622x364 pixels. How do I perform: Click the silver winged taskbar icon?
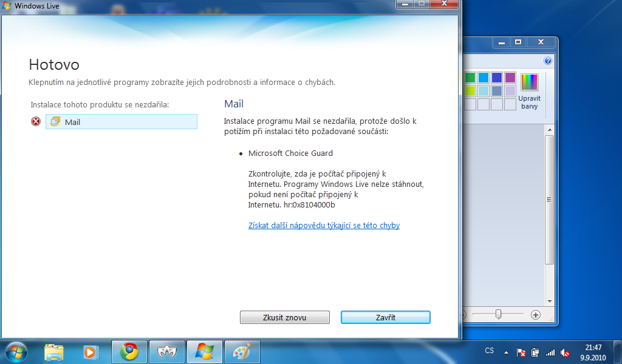pyautogui.click(x=167, y=352)
